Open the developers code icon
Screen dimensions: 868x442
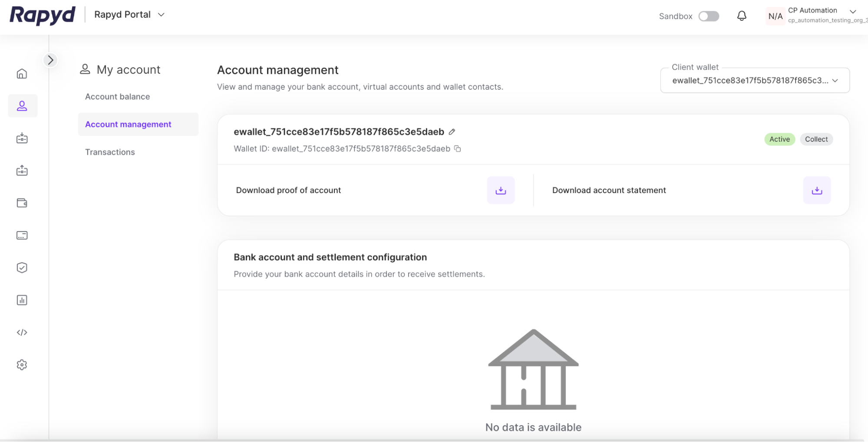(x=22, y=333)
